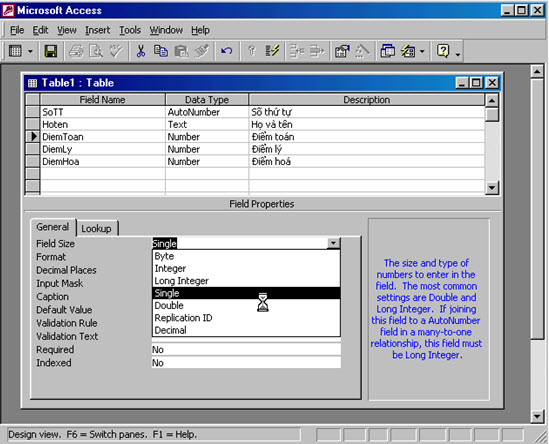Open the View mode dropdown arrow
Image resolution: width=549 pixels, height=444 pixels.
point(30,51)
